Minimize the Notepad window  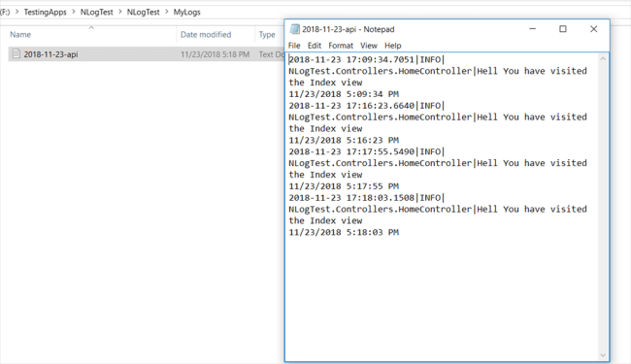click(x=532, y=29)
